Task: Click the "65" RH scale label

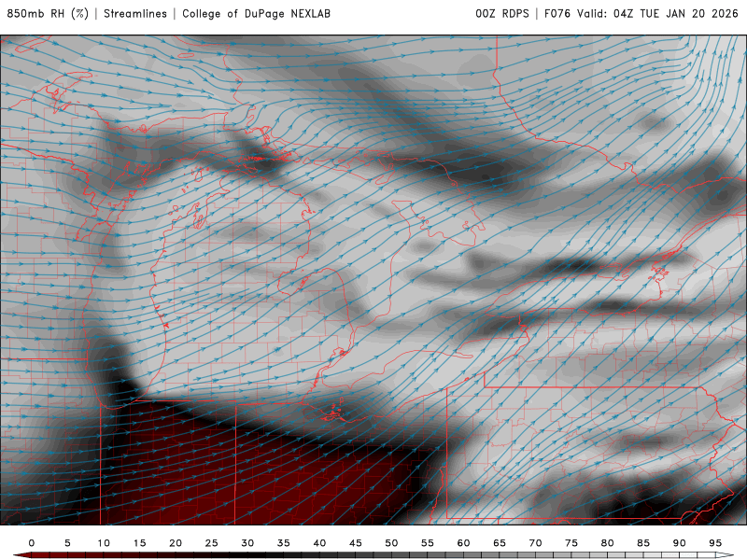Action: 500,543
